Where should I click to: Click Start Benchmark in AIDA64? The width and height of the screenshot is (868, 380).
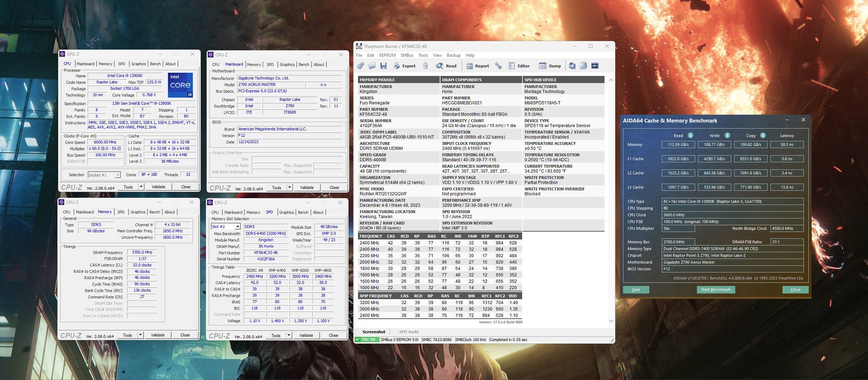tap(716, 290)
